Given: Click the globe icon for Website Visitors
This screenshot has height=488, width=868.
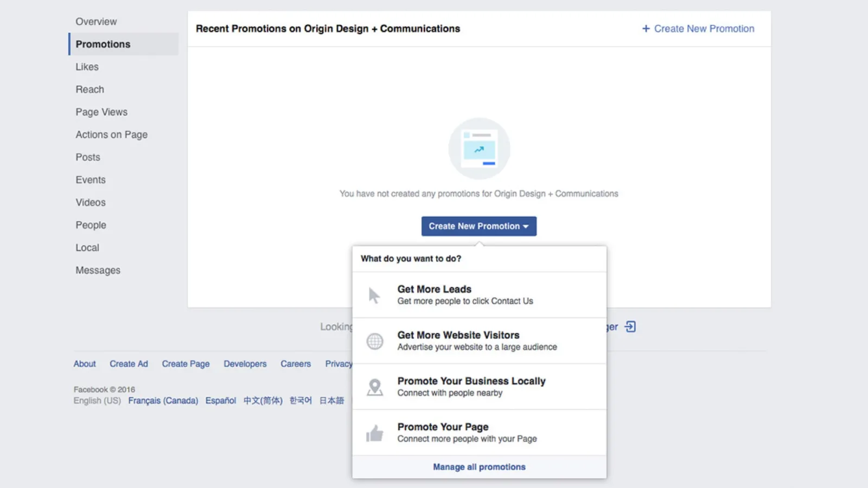Looking at the screenshot, I should 374,341.
